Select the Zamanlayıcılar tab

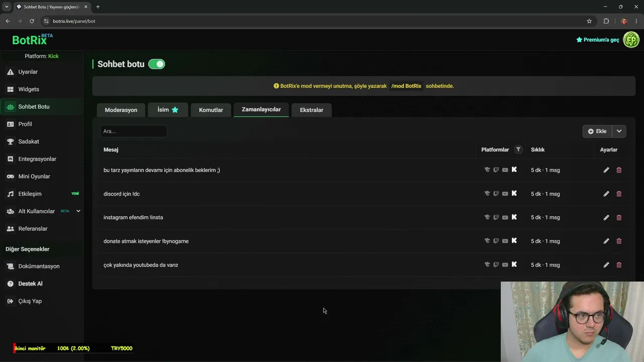pyautogui.click(x=261, y=110)
